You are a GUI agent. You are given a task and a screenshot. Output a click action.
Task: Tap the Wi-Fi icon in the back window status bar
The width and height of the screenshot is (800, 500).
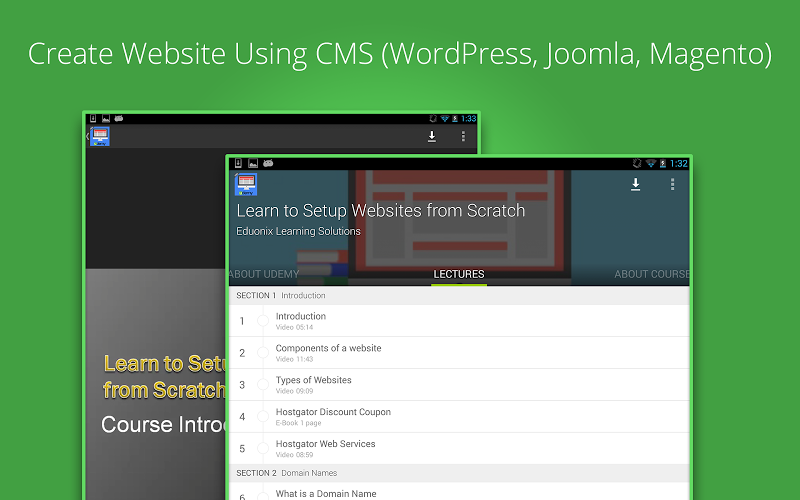(444, 119)
